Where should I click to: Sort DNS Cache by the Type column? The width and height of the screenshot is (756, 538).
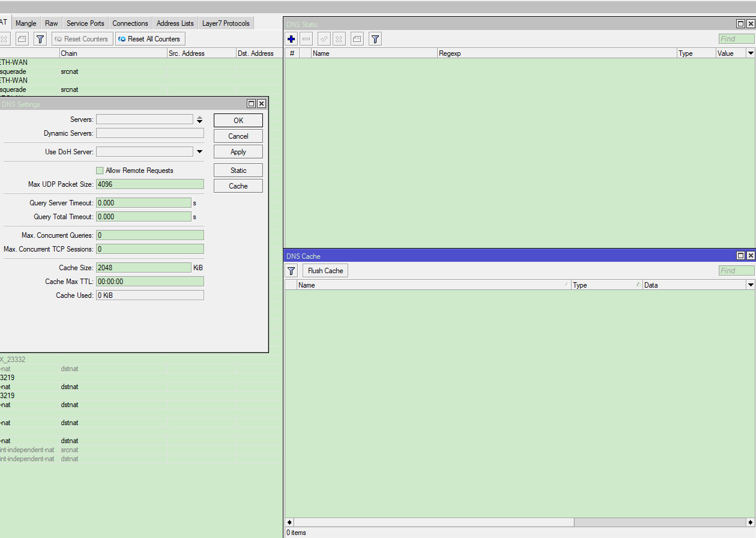point(607,285)
